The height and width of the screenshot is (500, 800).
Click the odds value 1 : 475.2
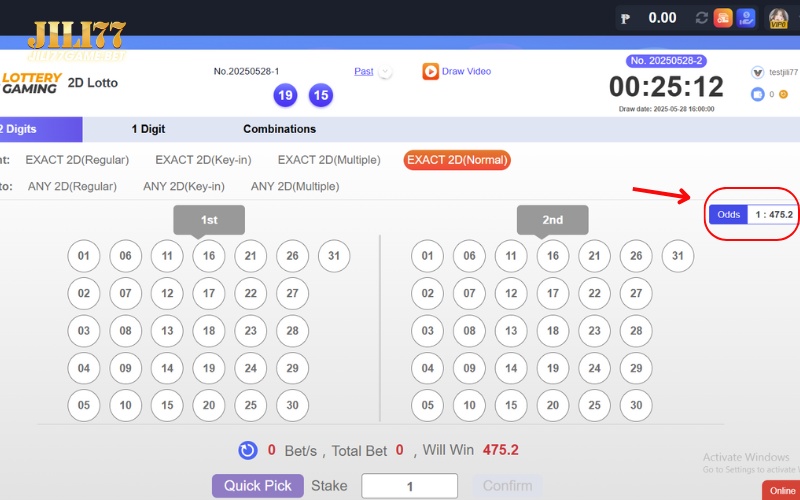pos(773,215)
